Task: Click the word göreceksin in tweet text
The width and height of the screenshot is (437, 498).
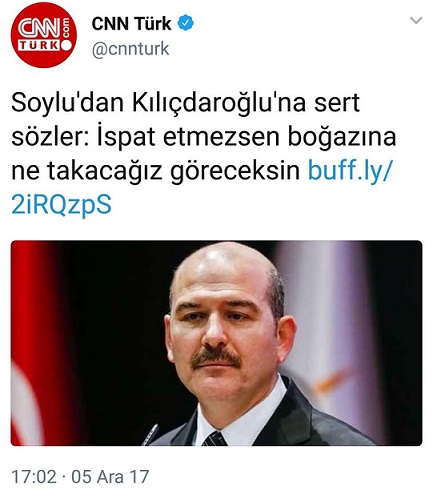Action: pos(235,171)
